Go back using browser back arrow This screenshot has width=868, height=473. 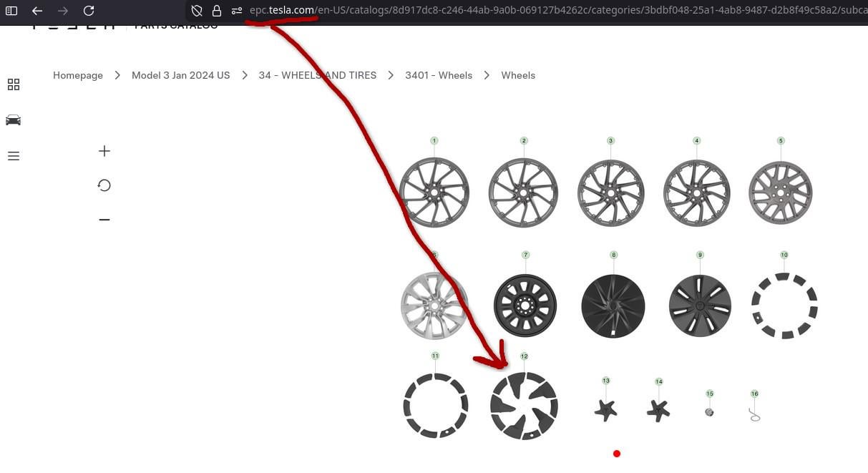37,11
